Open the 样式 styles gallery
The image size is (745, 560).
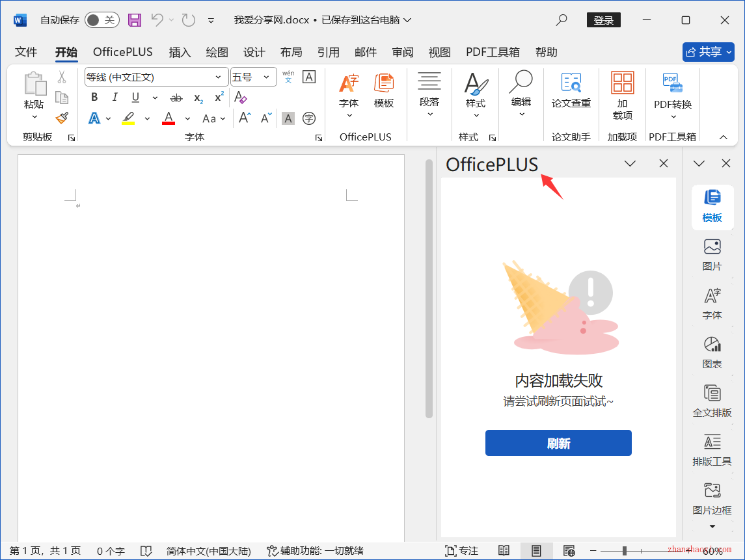(476, 95)
